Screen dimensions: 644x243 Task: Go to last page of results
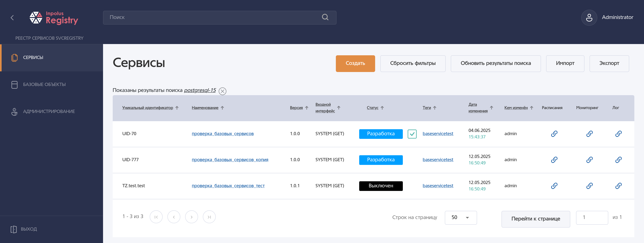(209, 217)
